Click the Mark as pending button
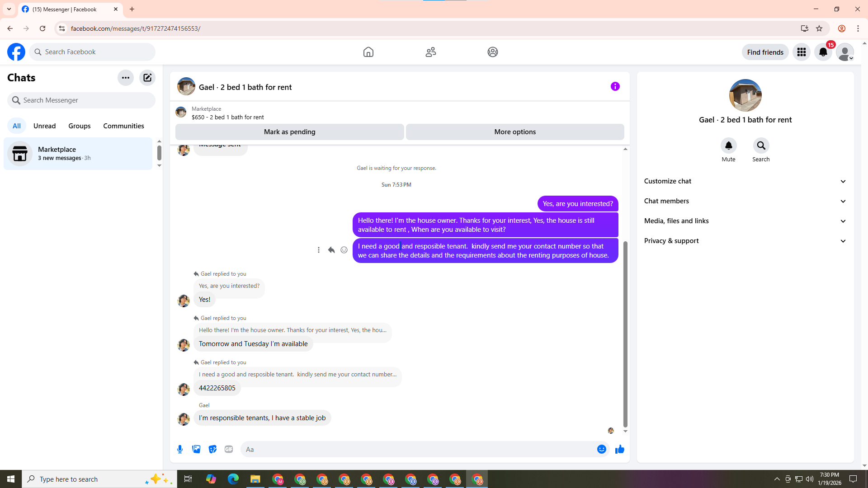Viewport: 868px width, 488px height. (x=289, y=132)
